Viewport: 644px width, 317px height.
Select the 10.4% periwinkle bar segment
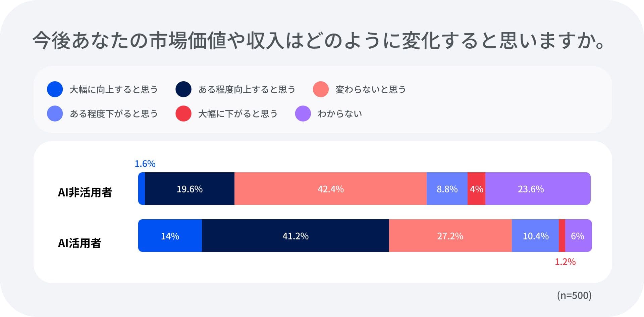coord(535,236)
